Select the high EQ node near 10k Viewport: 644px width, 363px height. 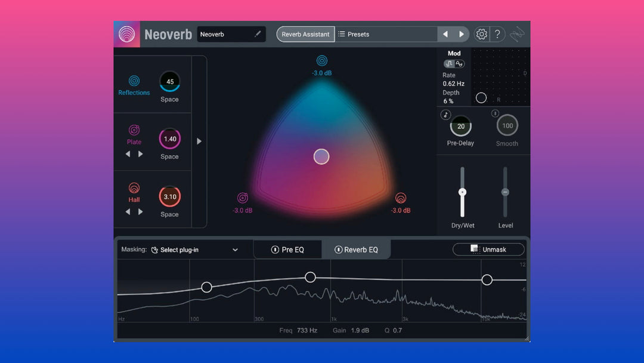pyautogui.click(x=487, y=280)
